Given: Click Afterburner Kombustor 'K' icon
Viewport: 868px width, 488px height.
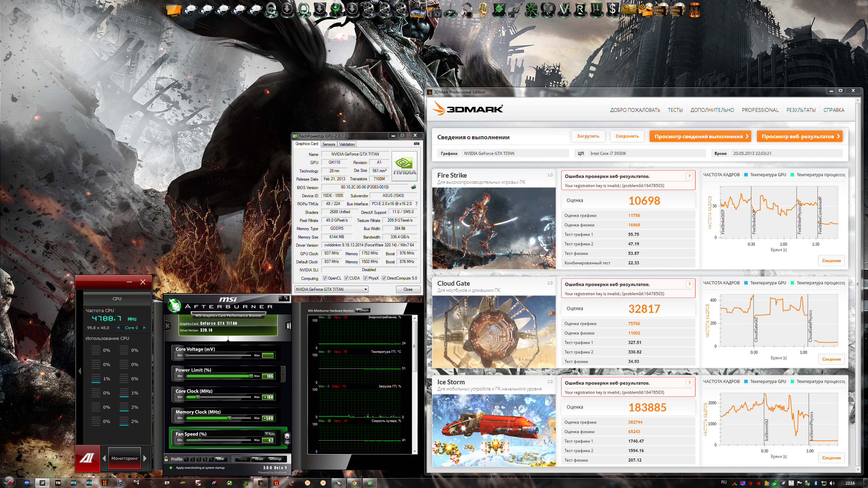Looking at the screenshot, I should click(x=167, y=326).
